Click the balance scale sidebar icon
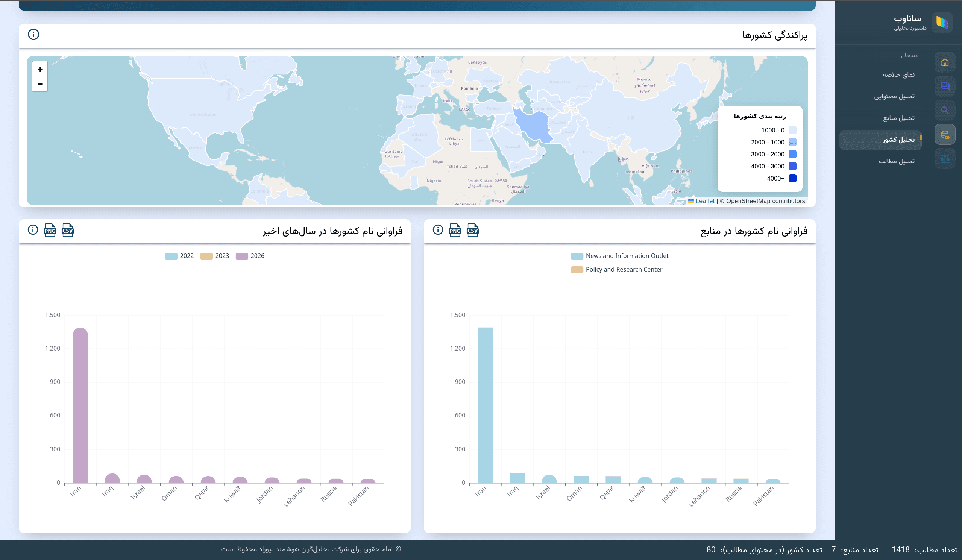Image resolution: width=962 pixels, height=560 pixels. (945, 158)
